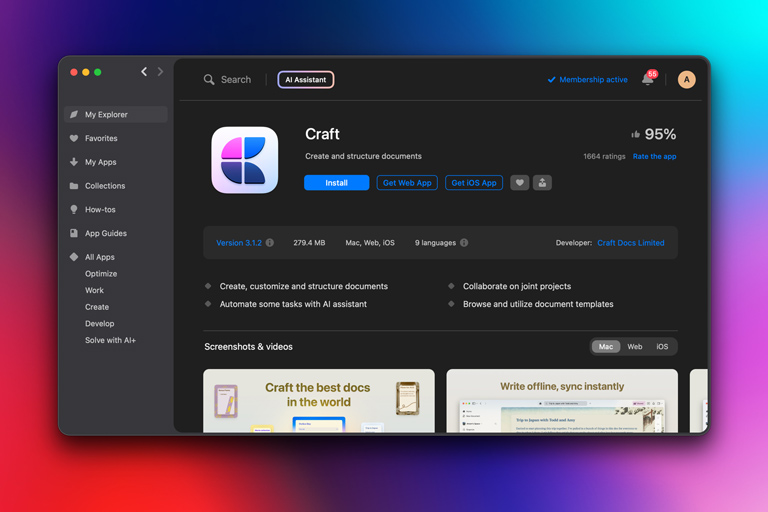Screen dimensions: 768x512
Task: Launch the AI Assistant
Action: 306,79
